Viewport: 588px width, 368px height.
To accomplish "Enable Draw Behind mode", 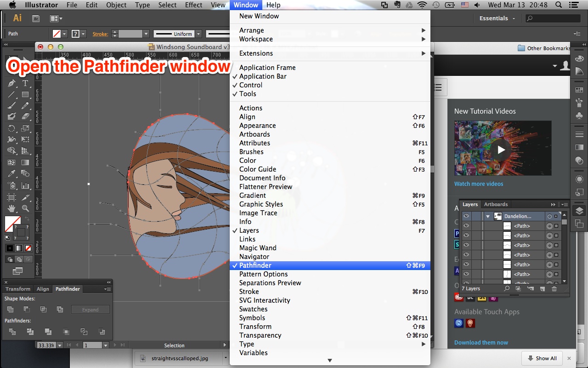I will click(18, 259).
